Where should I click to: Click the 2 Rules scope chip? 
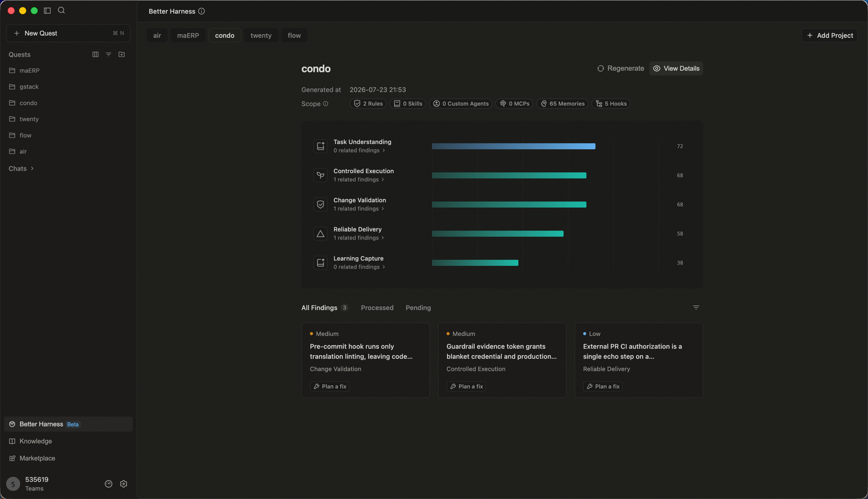pyautogui.click(x=368, y=104)
